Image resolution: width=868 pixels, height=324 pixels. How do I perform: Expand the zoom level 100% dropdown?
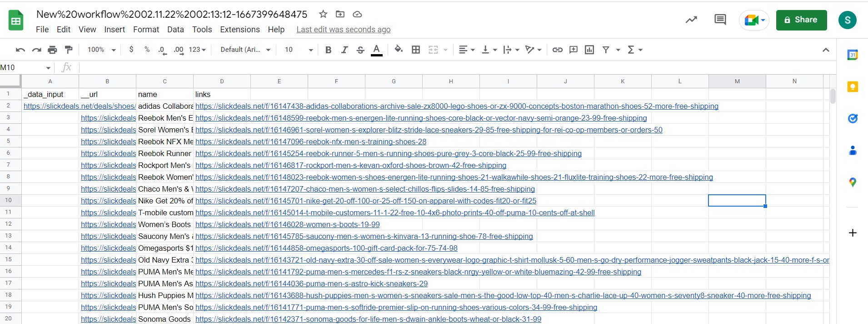pos(102,50)
